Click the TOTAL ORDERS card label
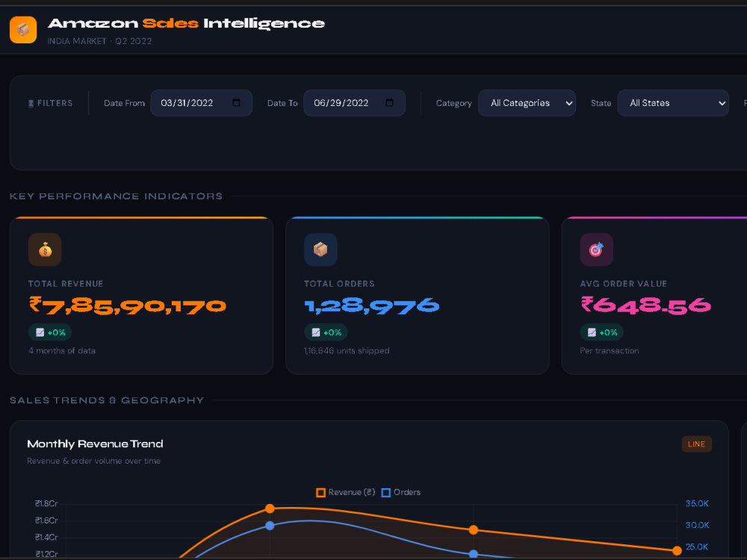 (339, 284)
